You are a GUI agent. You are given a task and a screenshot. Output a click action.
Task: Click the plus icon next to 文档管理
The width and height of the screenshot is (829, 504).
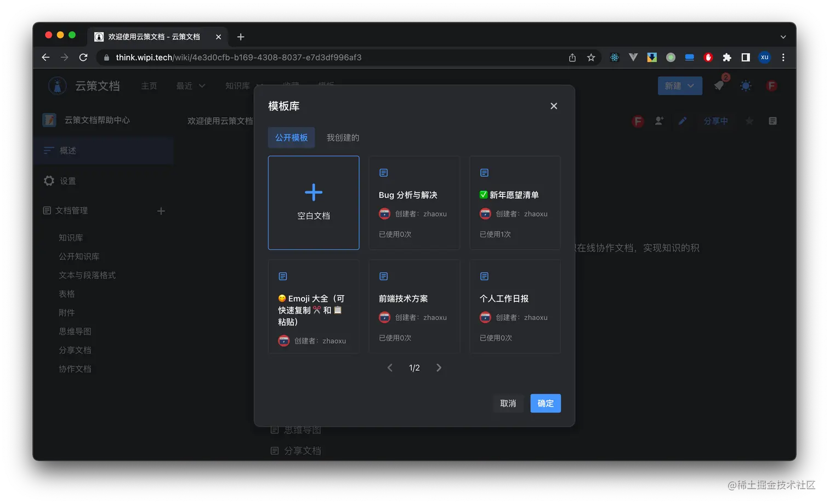(161, 210)
